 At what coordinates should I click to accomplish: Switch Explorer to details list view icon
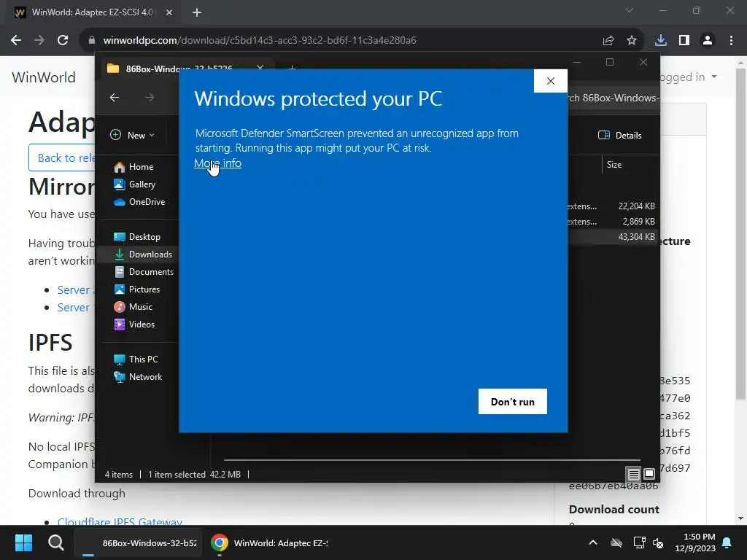[x=633, y=474]
